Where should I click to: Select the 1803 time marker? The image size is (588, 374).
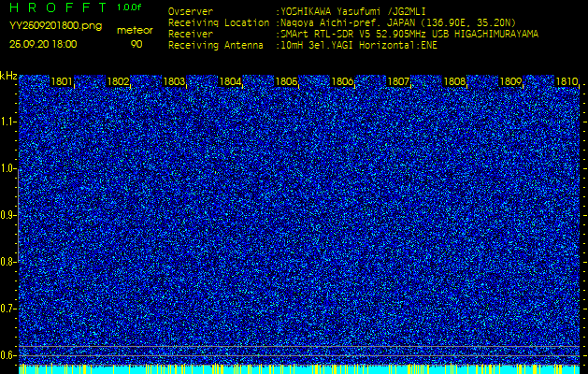(x=174, y=82)
